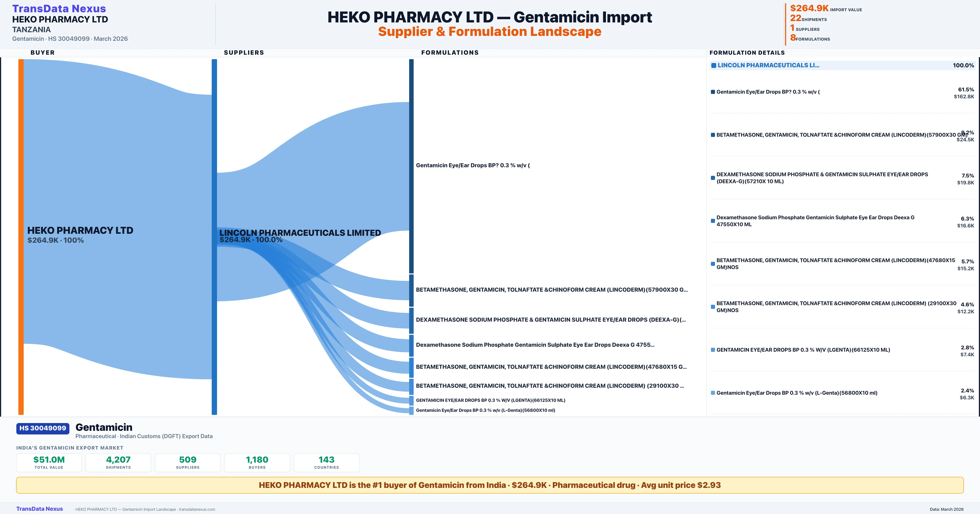The height and width of the screenshot is (514, 980).
Task: Click legend square for L-Genta 56800X10 ml entry
Action: 713,393
